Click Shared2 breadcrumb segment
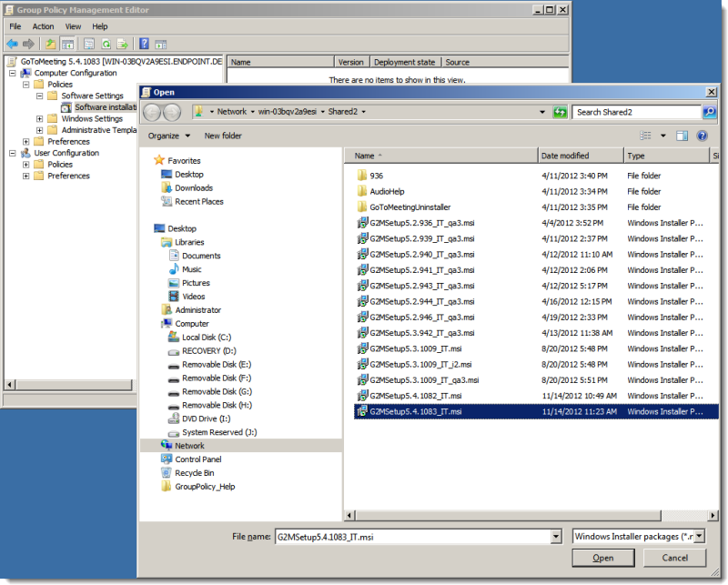This screenshot has width=728, height=585. click(x=343, y=112)
